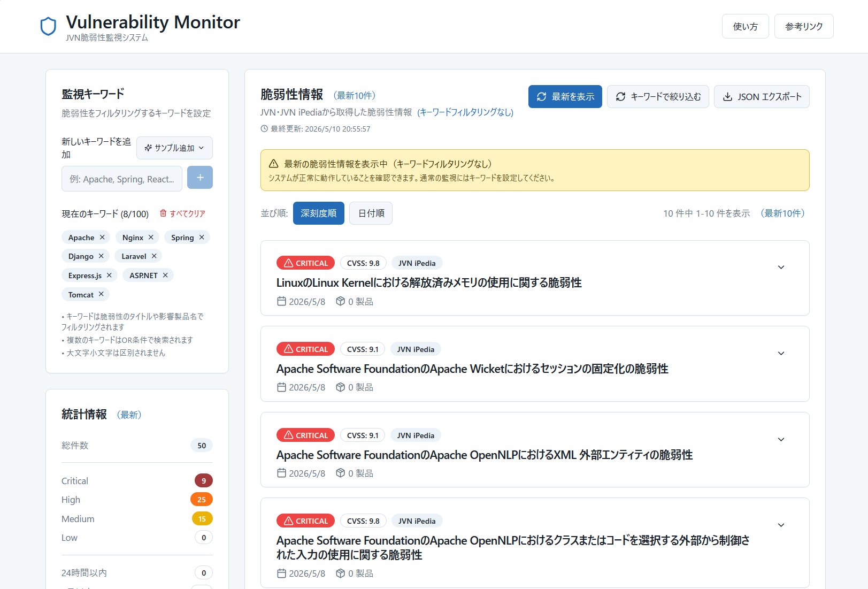Open the 参考リンク button
Screen dimensions: 868x589
804,26
